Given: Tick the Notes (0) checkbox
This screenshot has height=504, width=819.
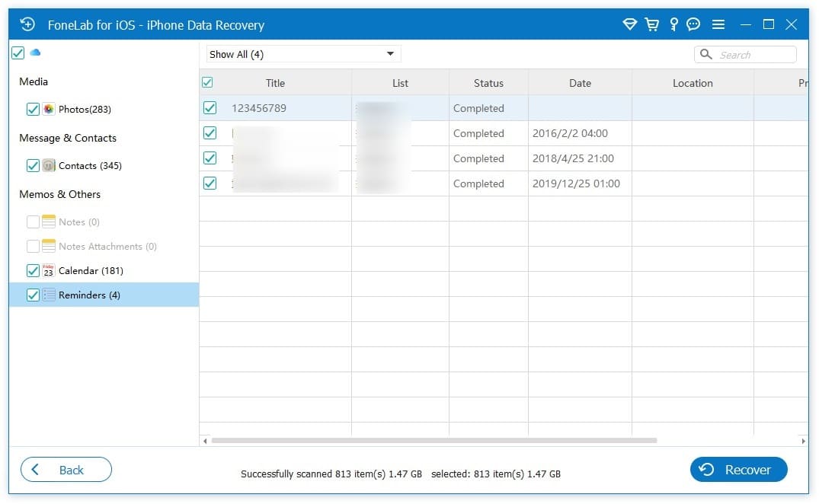Looking at the screenshot, I should click(33, 222).
